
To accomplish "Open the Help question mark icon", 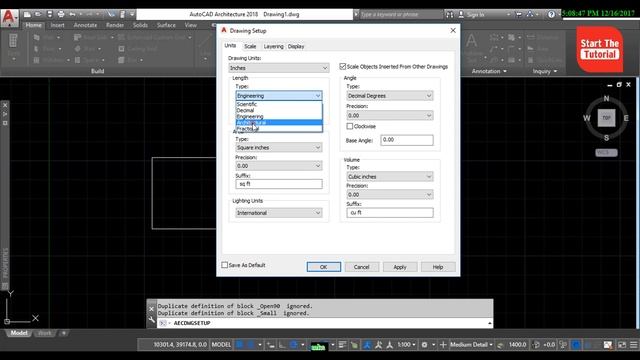I will point(551,14).
